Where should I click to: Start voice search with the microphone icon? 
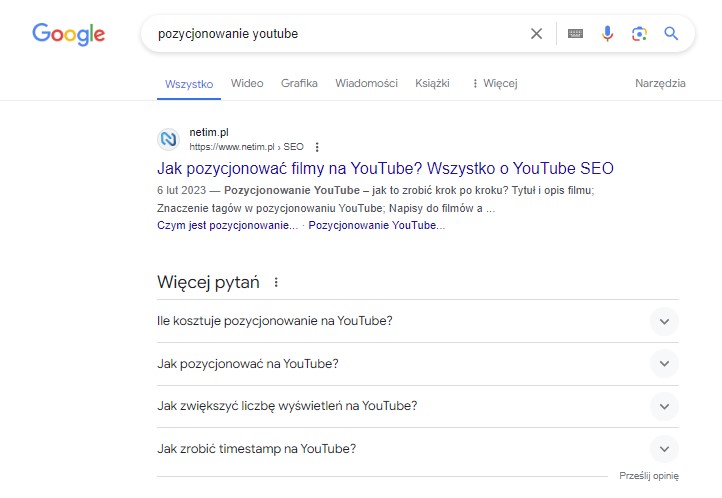point(607,34)
